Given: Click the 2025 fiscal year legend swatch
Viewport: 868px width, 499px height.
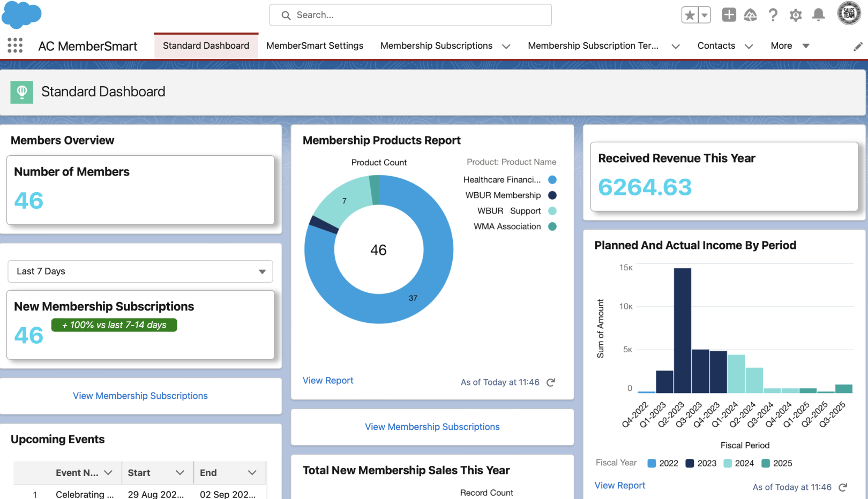Looking at the screenshot, I should 766,463.
